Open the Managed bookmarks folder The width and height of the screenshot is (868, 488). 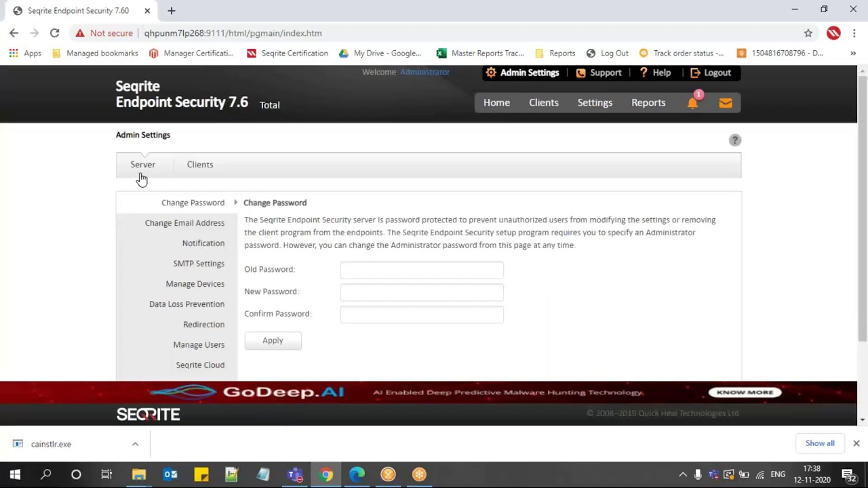(x=94, y=53)
